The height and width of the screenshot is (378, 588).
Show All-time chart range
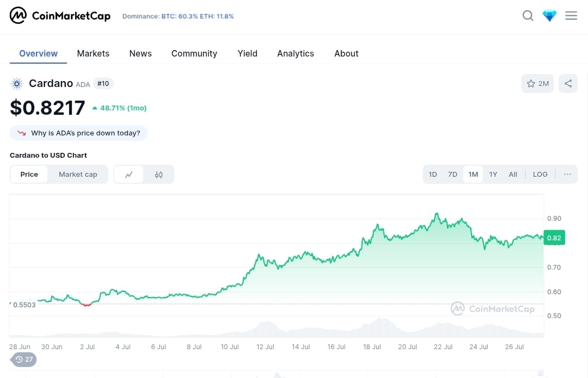(513, 174)
